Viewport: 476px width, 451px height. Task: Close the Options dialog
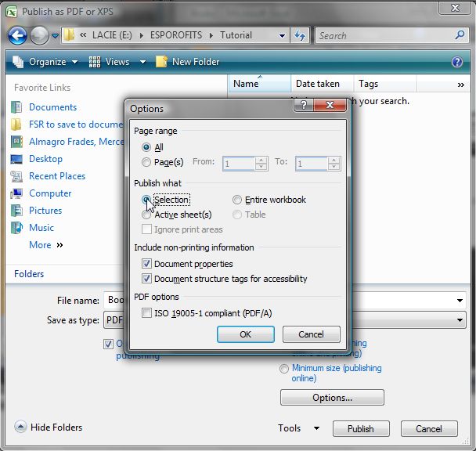point(330,105)
